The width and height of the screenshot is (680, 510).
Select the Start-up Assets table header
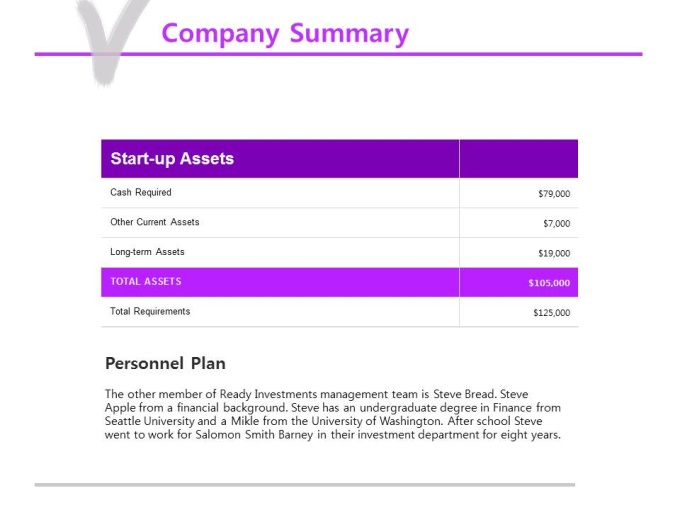172,158
